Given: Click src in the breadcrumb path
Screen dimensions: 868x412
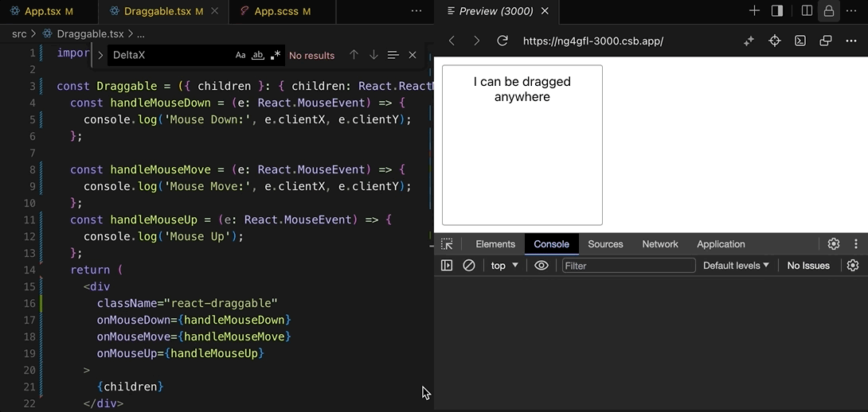Looking at the screenshot, I should (x=19, y=34).
